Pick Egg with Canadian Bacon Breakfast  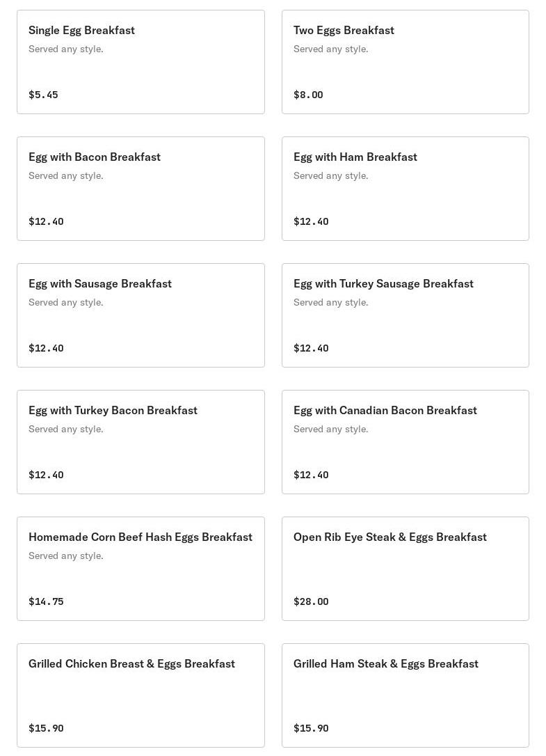pyautogui.click(x=405, y=442)
